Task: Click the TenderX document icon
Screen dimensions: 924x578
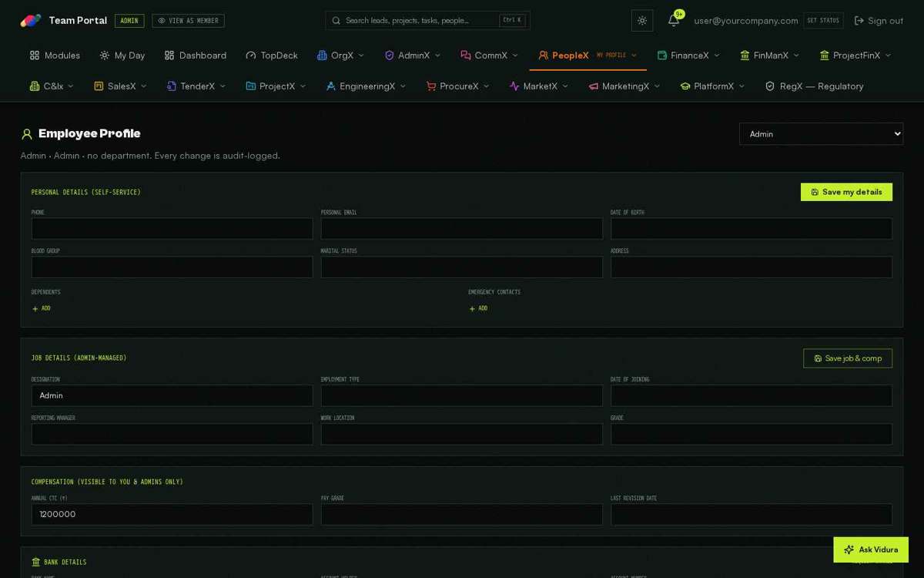Action: tap(172, 86)
